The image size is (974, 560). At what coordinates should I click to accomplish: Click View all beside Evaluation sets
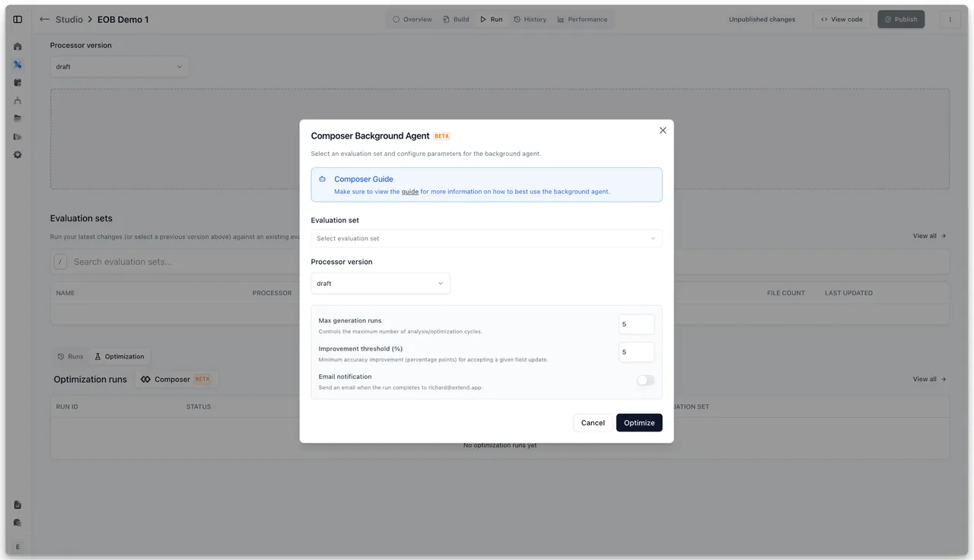(x=930, y=236)
